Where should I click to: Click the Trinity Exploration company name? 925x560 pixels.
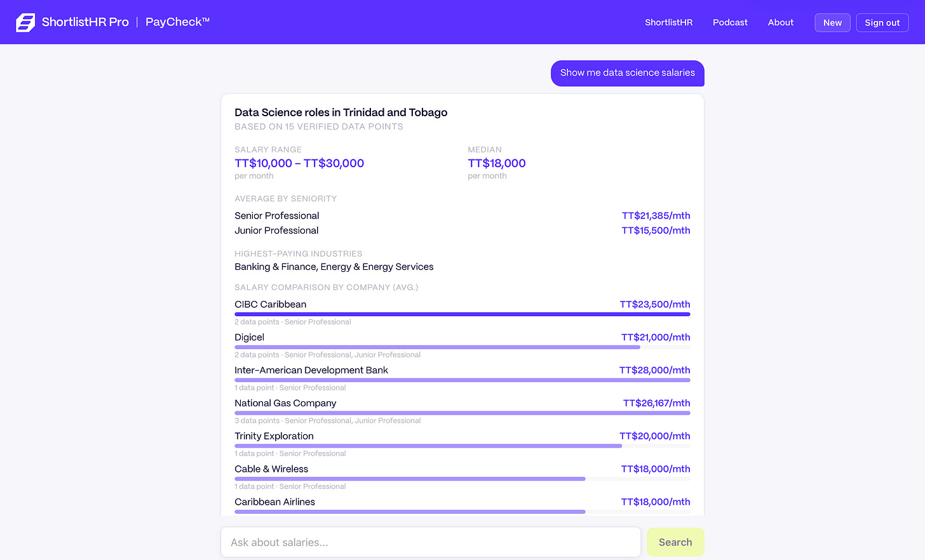click(274, 436)
